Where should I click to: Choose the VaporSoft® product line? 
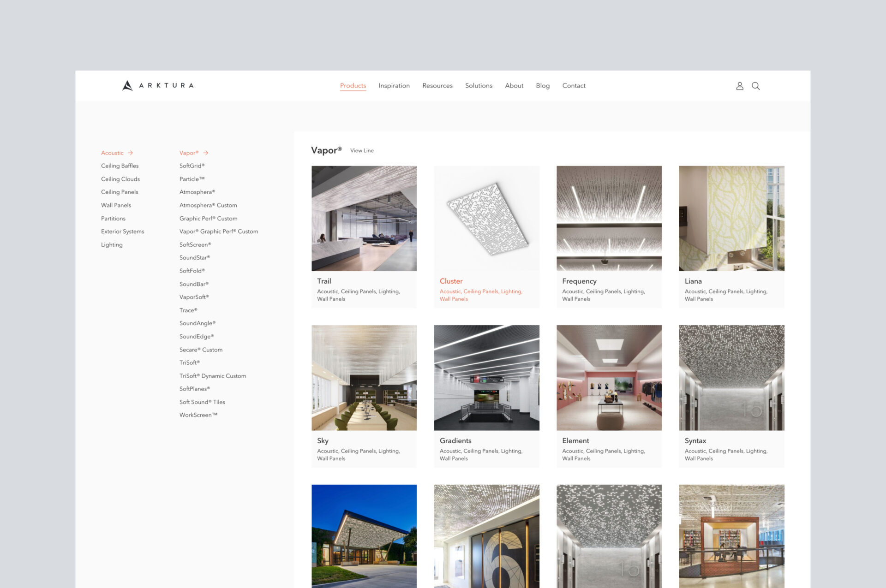pos(194,297)
